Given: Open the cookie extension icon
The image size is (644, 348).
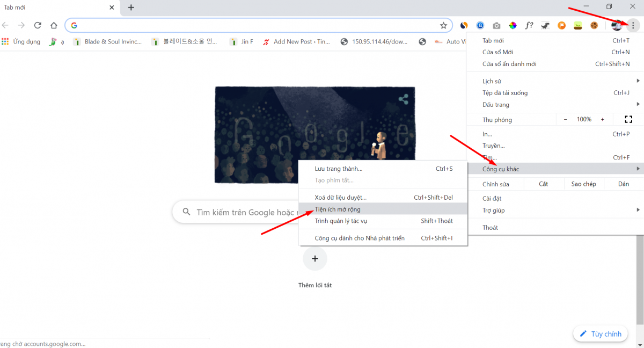Looking at the screenshot, I should [594, 25].
